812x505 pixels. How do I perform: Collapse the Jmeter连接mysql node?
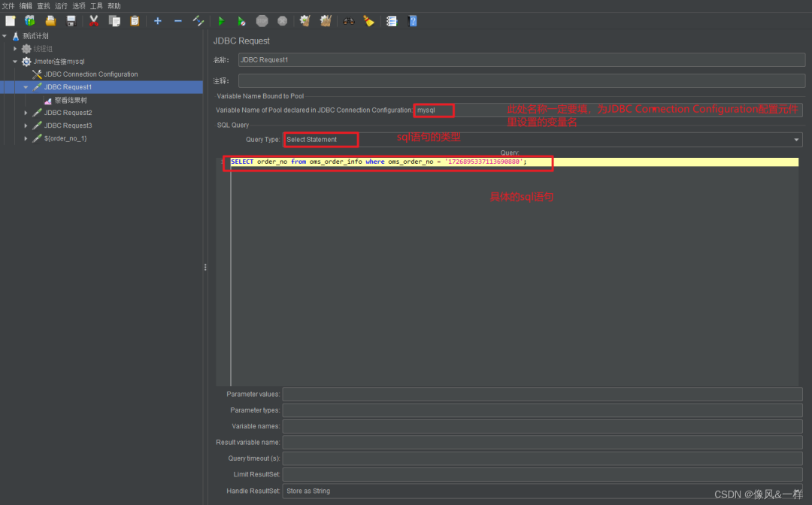pyautogui.click(x=15, y=61)
